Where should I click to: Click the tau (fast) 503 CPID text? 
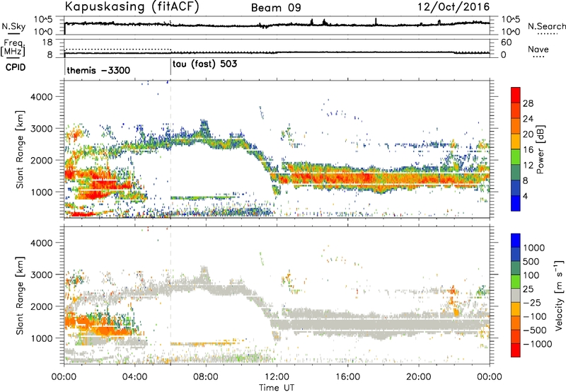click(204, 64)
